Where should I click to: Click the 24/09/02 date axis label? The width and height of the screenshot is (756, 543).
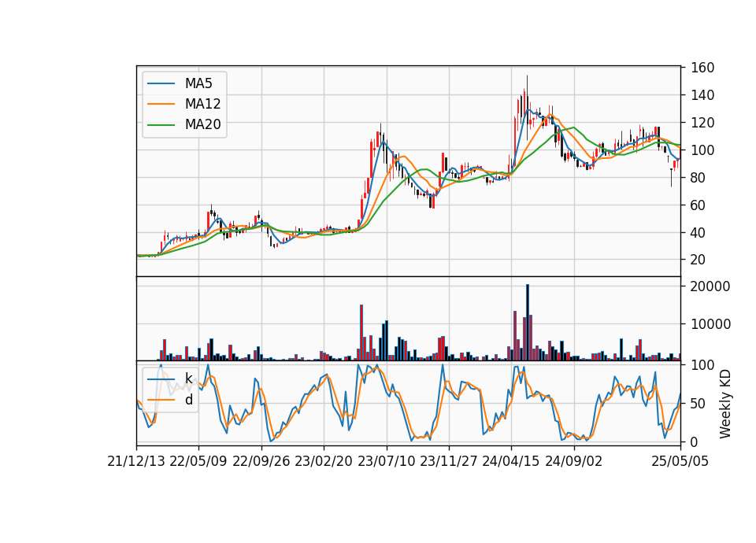(x=574, y=462)
